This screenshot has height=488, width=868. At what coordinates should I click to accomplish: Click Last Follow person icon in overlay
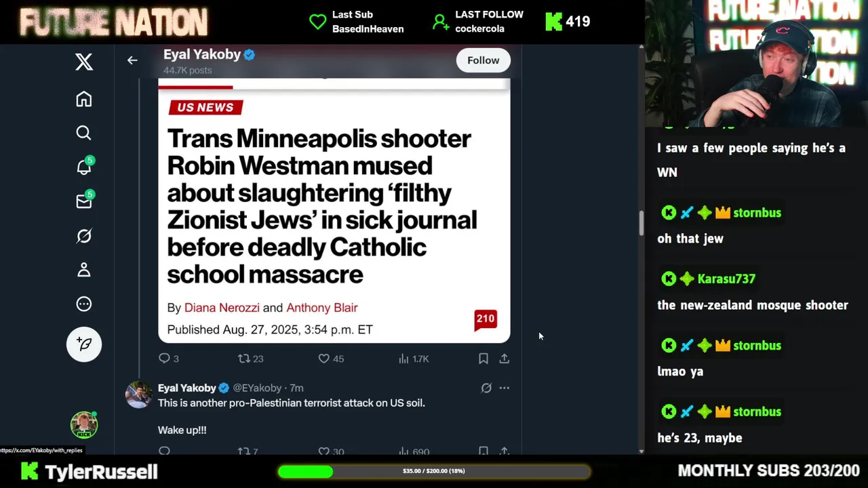coord(441,22)
